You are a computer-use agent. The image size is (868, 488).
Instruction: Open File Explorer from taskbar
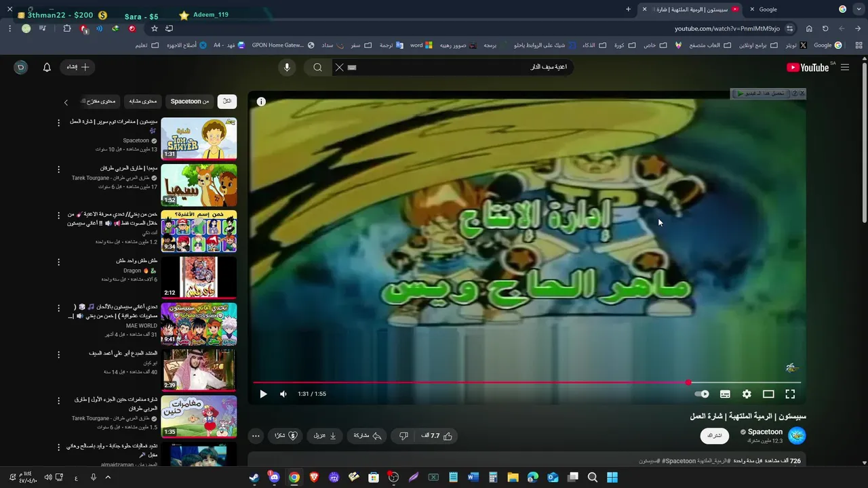pyautogui.click(x=513, y=477)
